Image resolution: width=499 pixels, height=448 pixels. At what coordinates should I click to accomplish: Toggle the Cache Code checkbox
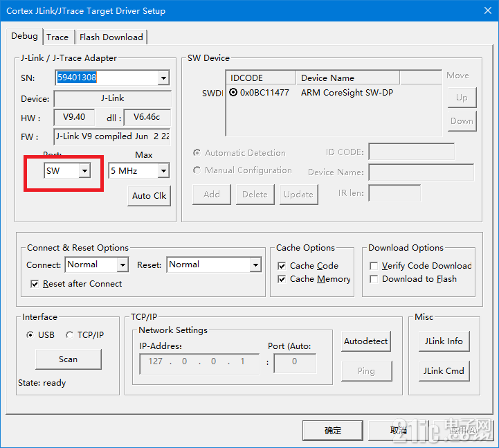(x=282, y=266)
